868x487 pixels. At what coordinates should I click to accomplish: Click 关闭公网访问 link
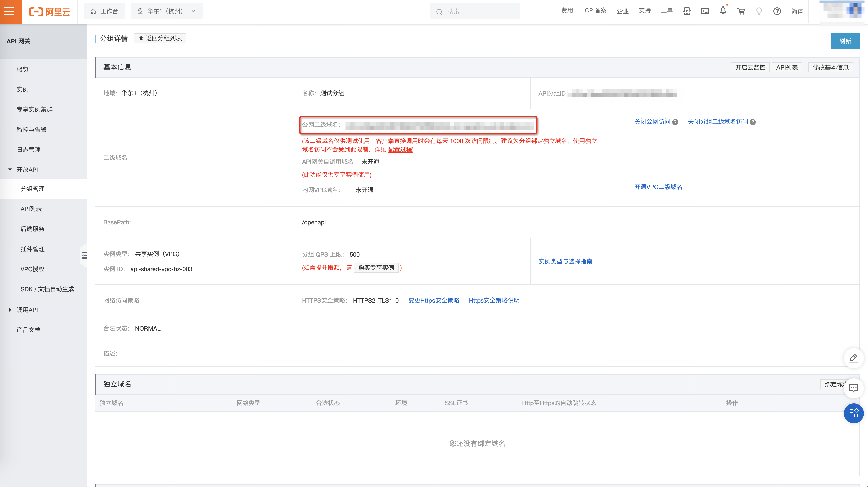pyautogui.click(x=652, y=121)
